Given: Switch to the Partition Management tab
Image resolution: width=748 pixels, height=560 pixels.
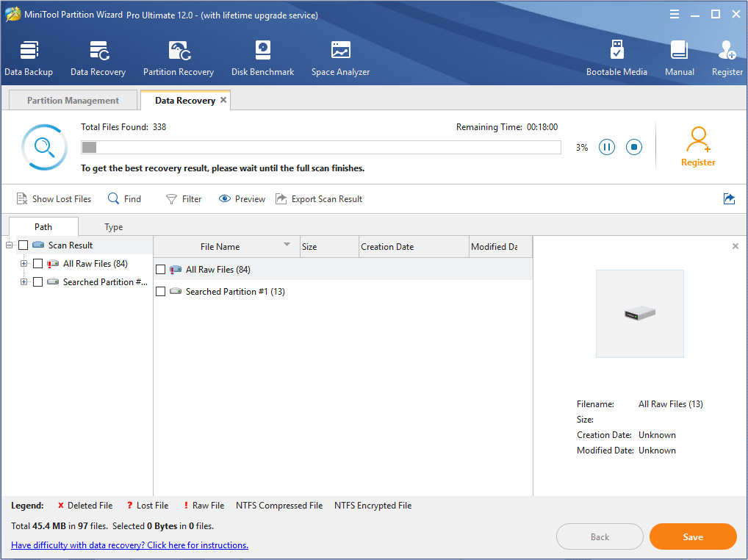Looking at the screenshot, I should pyautogui.click(x=73, y=100).
